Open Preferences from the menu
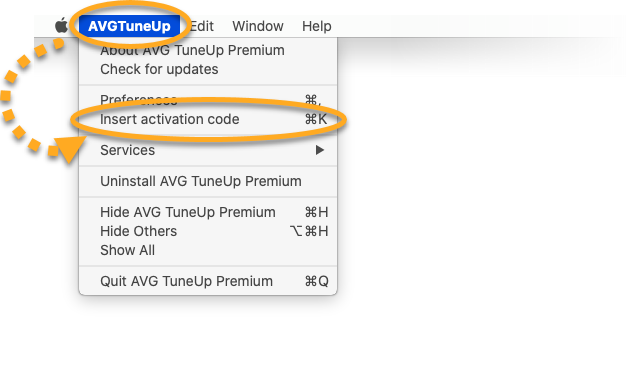 (208, 100)
